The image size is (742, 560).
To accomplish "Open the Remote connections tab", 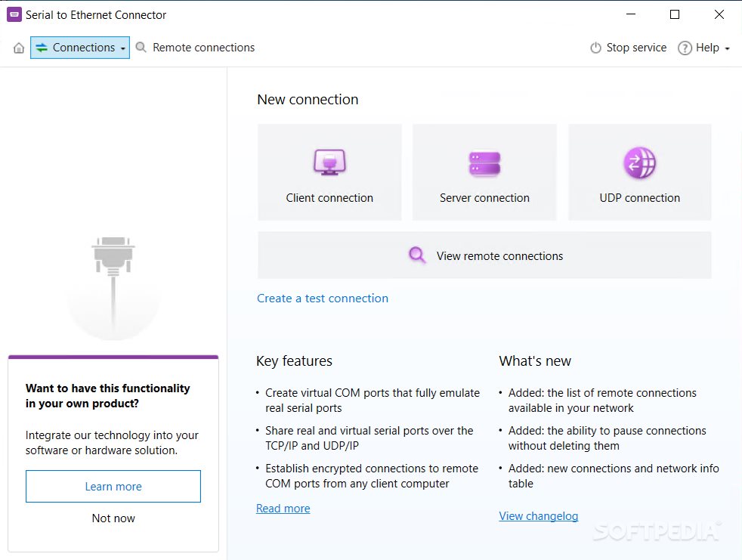I will click(203, 48).
